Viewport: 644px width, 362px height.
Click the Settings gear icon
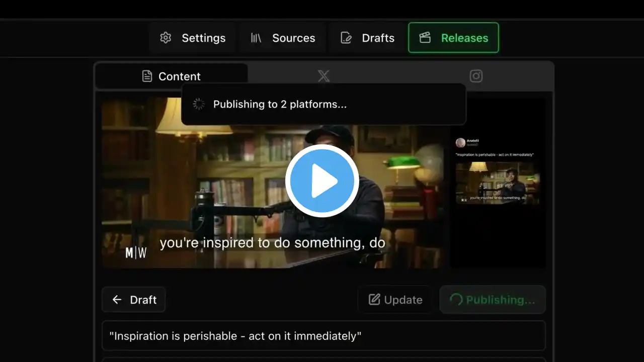[166, 38]
